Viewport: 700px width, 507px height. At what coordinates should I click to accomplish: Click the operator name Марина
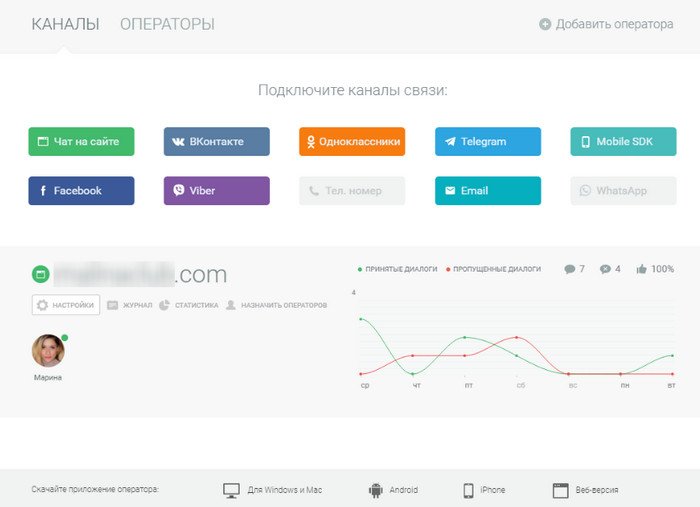tap(48, 378)
